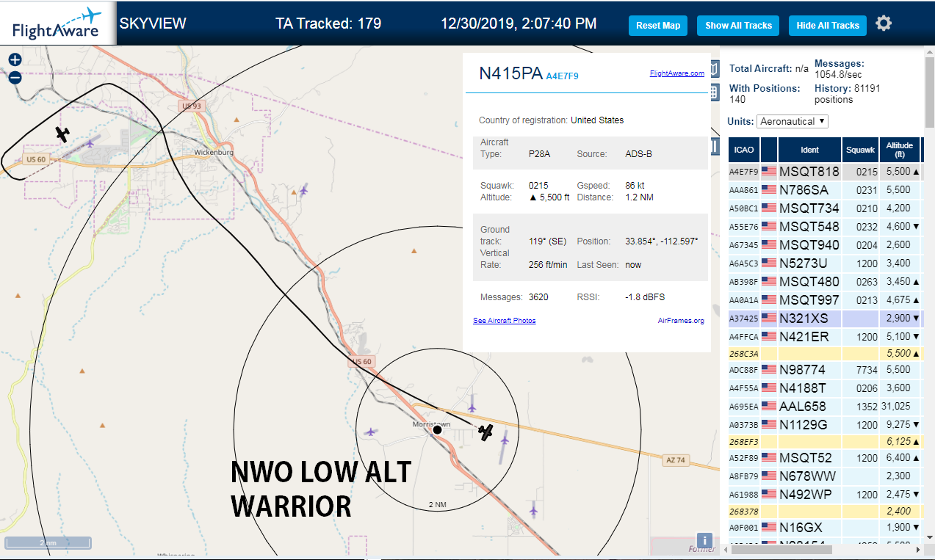Select the yellow row with ICAO 268C3A
Image resolution: width=935 pixels, height=560 pixels.
(x=826, y=353)
